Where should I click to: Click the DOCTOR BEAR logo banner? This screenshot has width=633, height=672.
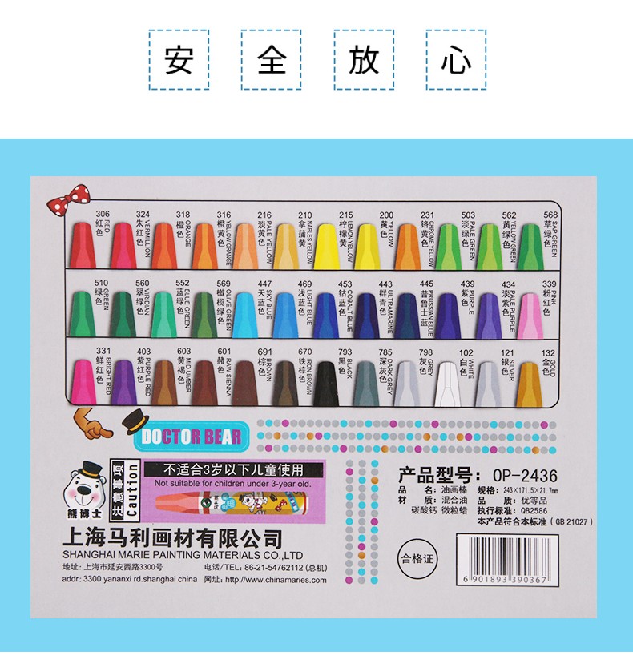(192, 437)
